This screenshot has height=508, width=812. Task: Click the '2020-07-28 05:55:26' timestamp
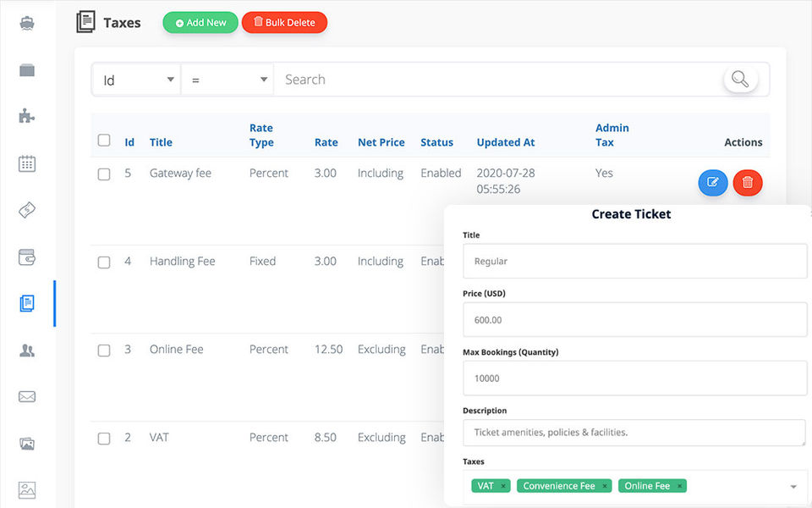pyautogui.click(x=506, y=181)
